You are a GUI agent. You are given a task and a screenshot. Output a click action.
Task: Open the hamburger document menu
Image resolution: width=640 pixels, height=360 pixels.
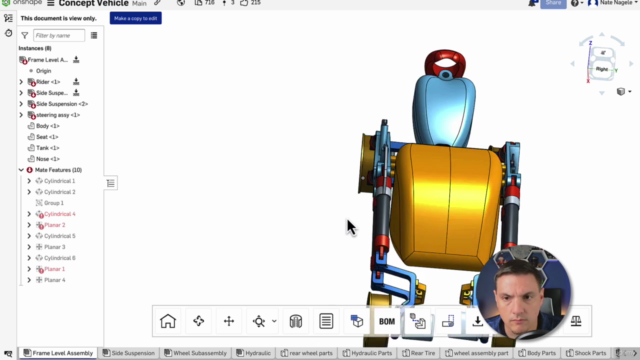tap(51, 3)
